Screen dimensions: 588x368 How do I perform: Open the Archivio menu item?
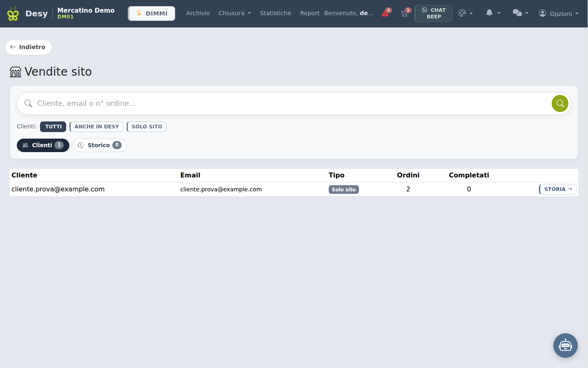[198, 13]
